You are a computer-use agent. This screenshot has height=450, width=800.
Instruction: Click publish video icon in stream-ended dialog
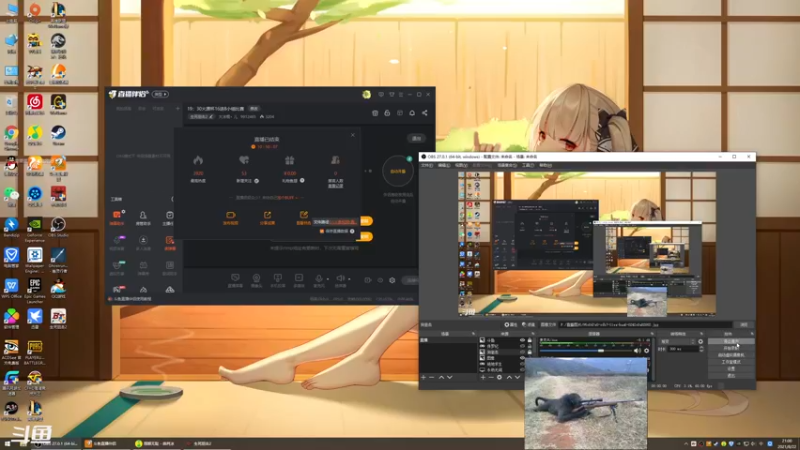click(x=231, y=216)
